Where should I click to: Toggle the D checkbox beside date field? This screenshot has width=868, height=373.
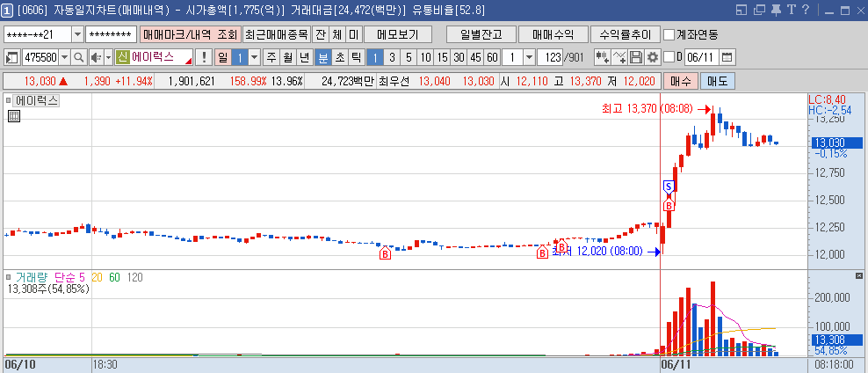(x=669, y=57)
